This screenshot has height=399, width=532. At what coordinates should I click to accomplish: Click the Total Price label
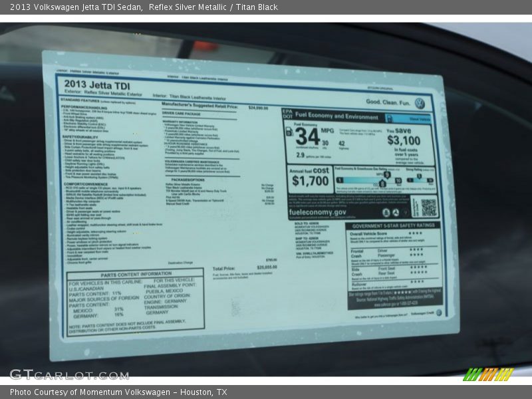[x=223, y=269]
